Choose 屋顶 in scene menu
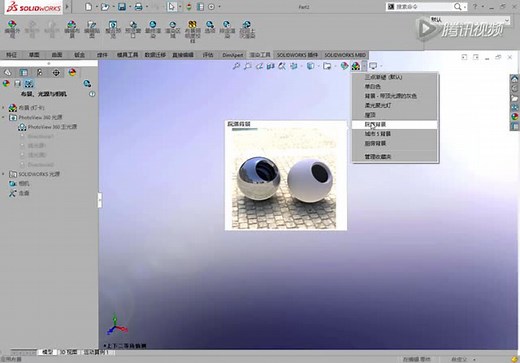 pyautogui.click(x=395, y=115)
